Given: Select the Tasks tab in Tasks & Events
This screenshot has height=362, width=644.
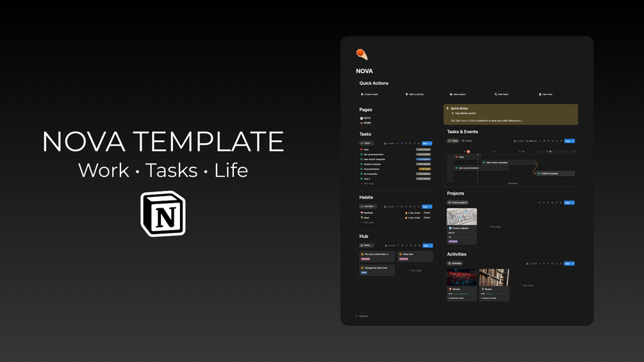Looking at the screenshot, I should [x=453, y=141].
